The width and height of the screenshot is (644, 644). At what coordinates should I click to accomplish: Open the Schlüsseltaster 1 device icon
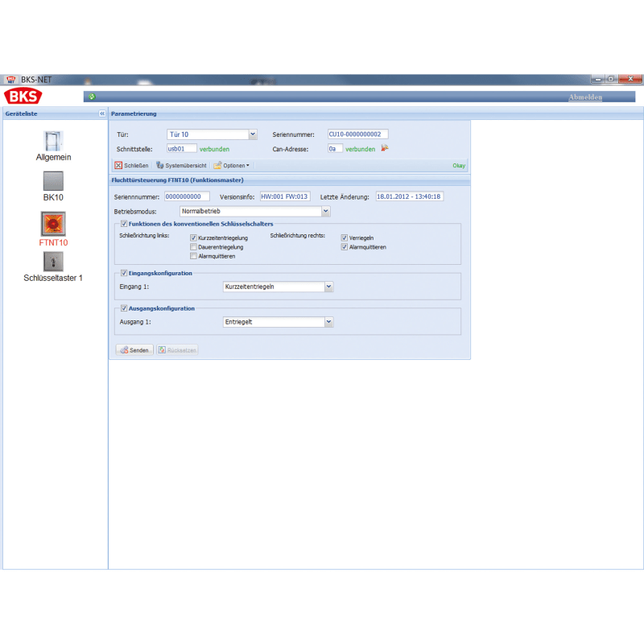click(x=53, y=262)
